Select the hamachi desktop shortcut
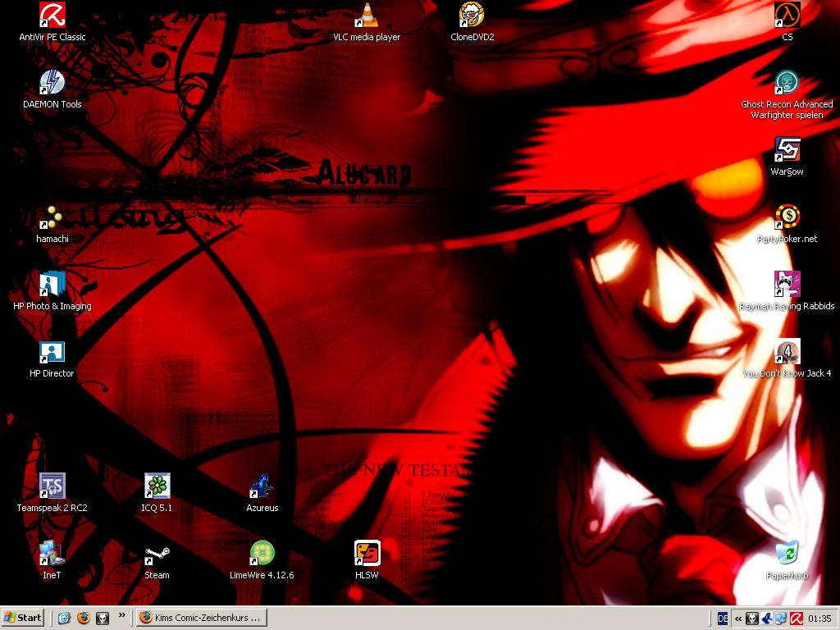Image resolution: width=840 pixels, height=630 pixels. (52, 217)
